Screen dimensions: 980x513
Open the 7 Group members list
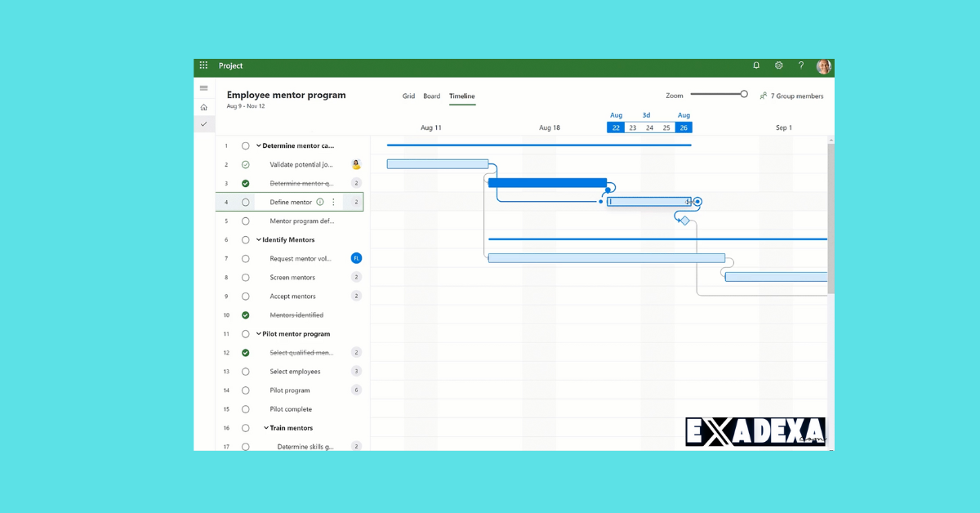(791, 96)
